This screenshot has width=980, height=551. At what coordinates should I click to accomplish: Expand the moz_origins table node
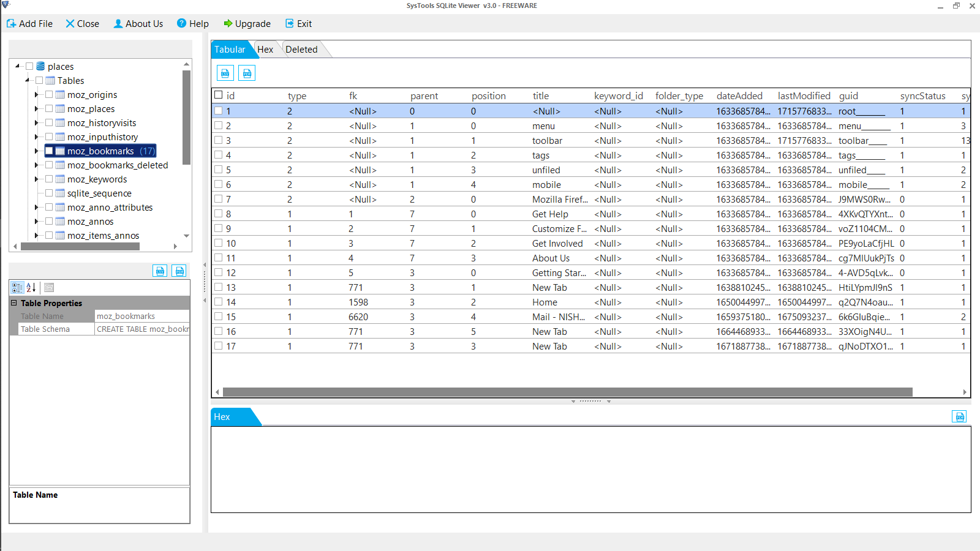37,94
